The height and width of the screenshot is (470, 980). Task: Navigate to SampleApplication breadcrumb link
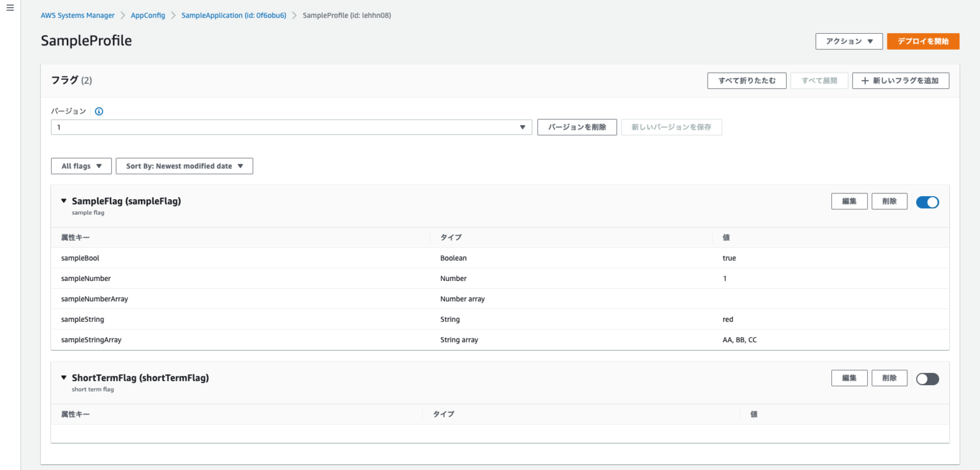234,15
